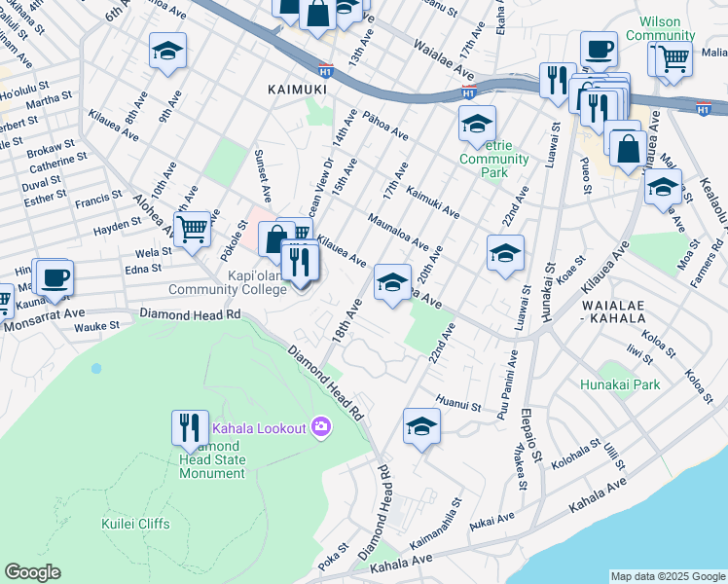Viewport: 728px width, 584px height.
Task: Select the Waialae Ave street label
Action: (444, 60)
